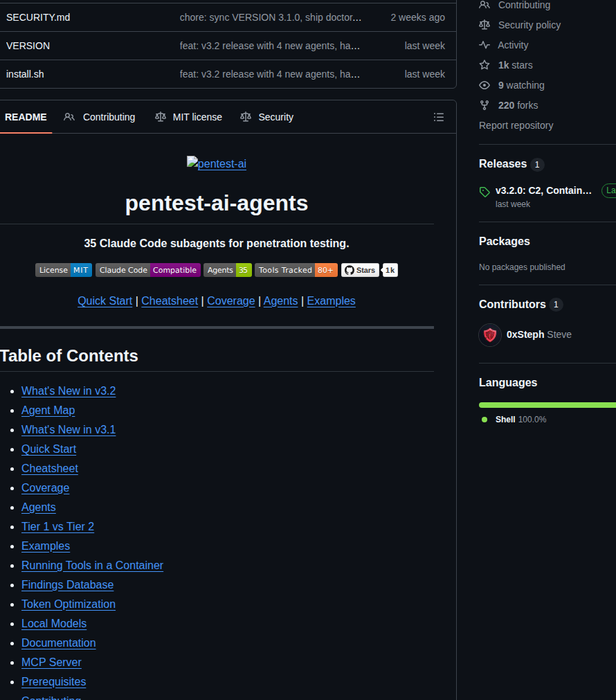The width and height of the screenshot is (616, 700).
Task: Open Examples in table of contents
Action: pos(46,546)
